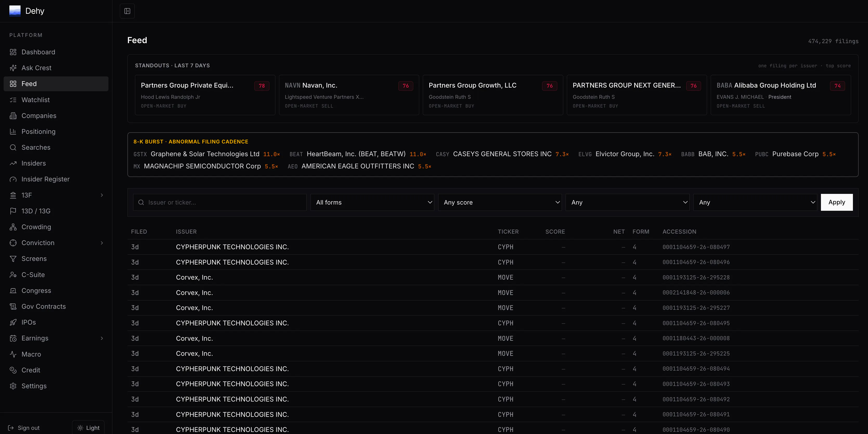Image resolution: width=868 pixels, height=434 pixels.
Task: Click the Sign out arrow icon
Action: click(x=11, y=428)
